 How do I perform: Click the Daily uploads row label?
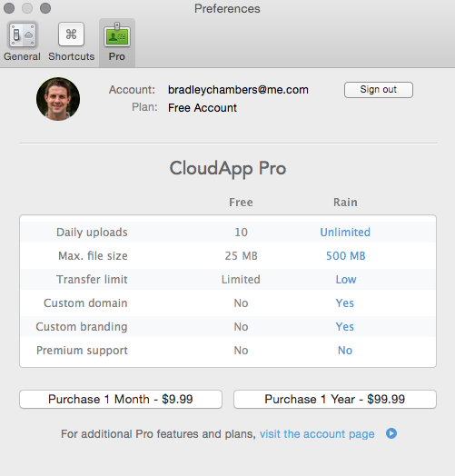pyautogui.click(x=92, y=233)
